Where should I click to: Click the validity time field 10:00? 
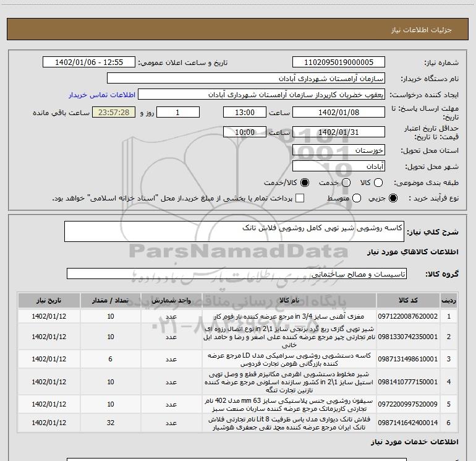245,132
